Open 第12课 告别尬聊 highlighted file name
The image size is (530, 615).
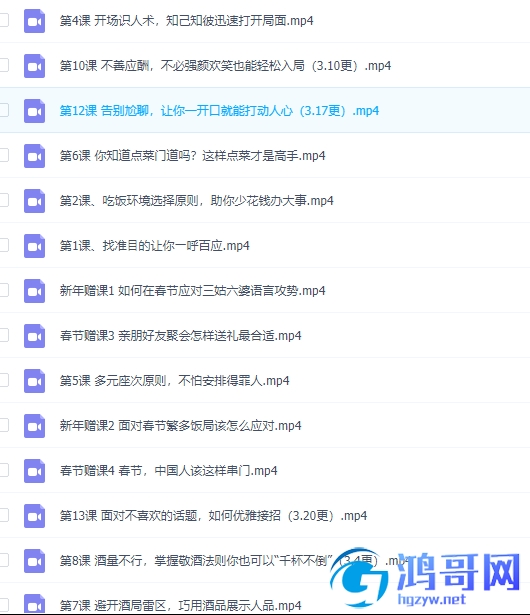coord(219,111)
